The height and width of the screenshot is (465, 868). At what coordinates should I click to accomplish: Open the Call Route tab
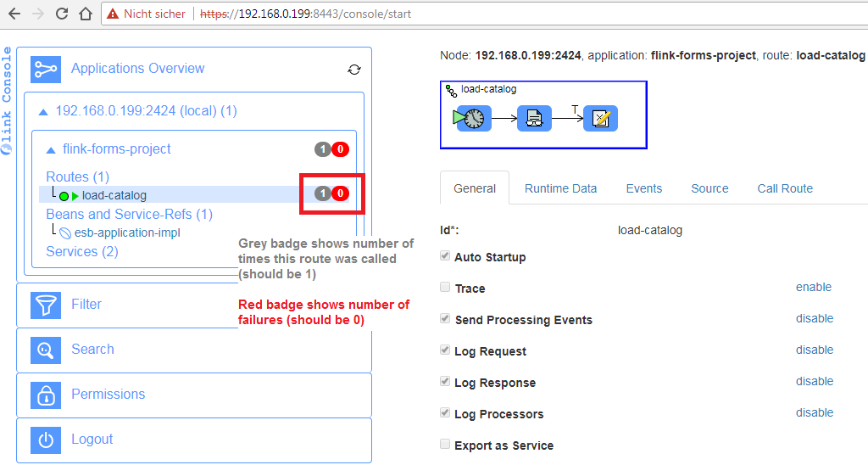784,188
